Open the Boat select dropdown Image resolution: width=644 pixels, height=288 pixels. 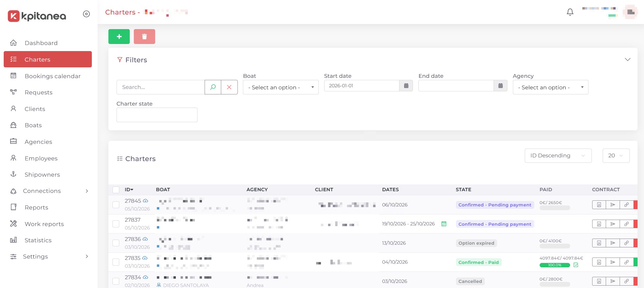pyautogui.click(x=281, y=87)
